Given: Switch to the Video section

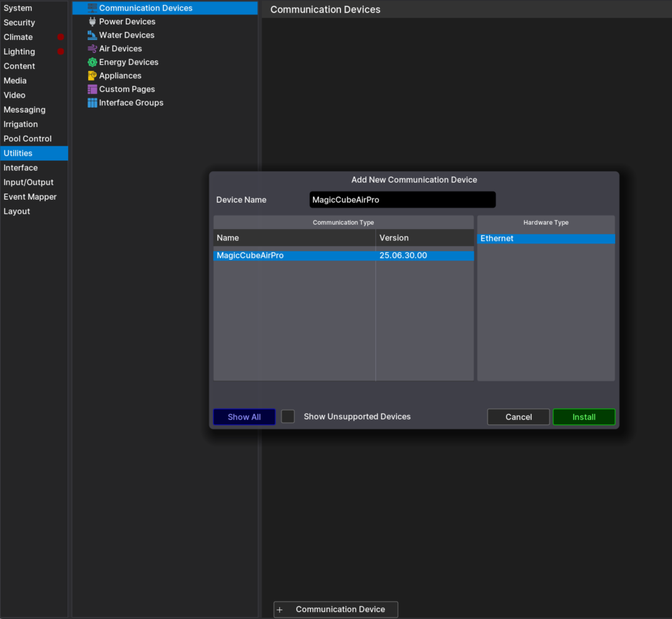Looking at the screenshot, I should (34, 95).
